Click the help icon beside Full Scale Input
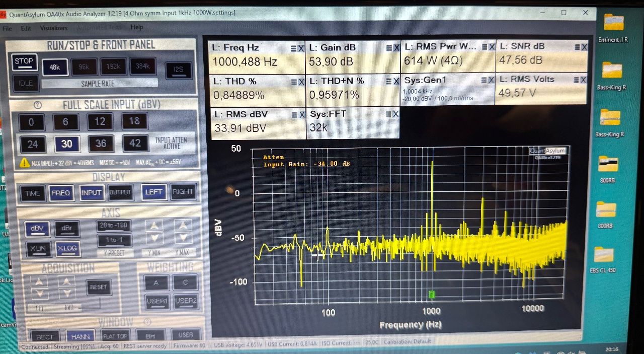 (37, 105)
